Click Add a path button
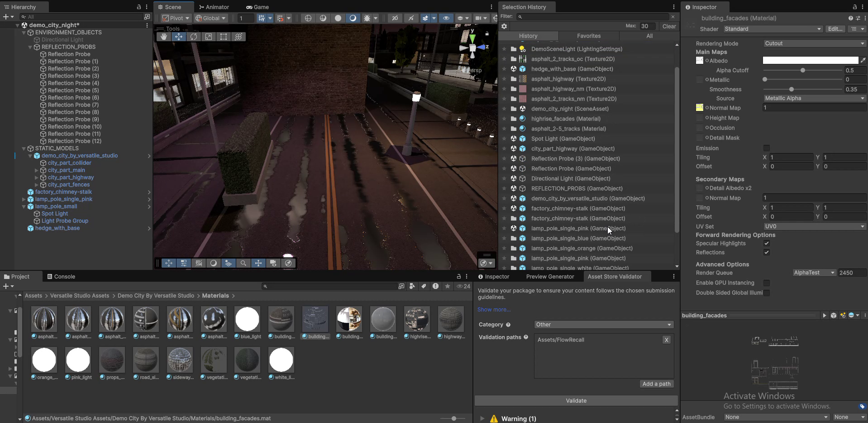This screenshot has width=868, height=423. [x=657, y=384]
